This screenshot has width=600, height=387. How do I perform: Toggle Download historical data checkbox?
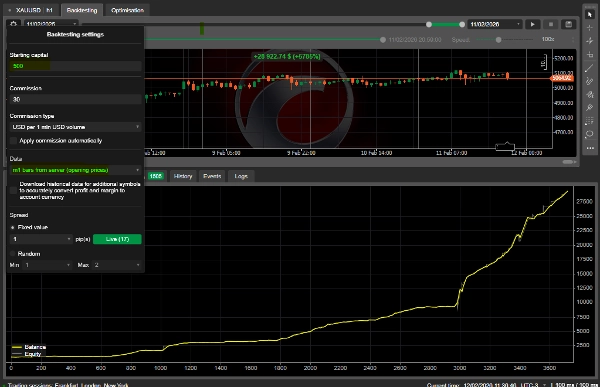tap(13, 190)
